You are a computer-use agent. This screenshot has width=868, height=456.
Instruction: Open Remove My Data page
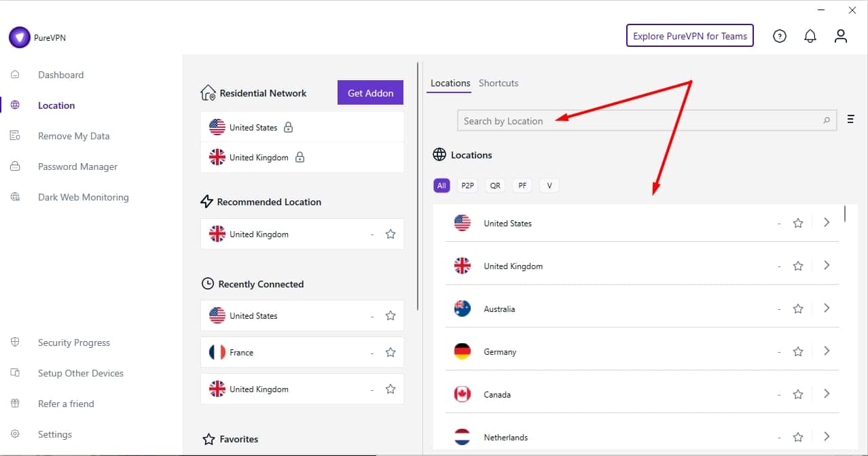(73, 136)
